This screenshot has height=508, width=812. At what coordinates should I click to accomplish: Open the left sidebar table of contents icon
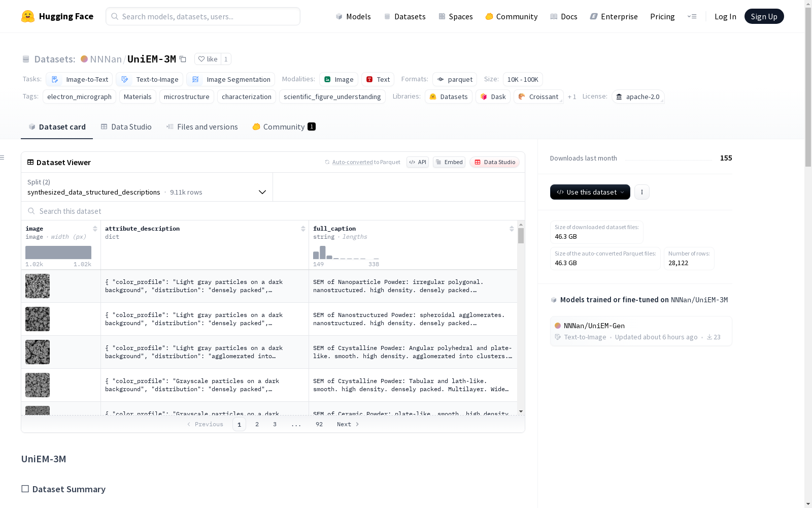tap(3, 157)
